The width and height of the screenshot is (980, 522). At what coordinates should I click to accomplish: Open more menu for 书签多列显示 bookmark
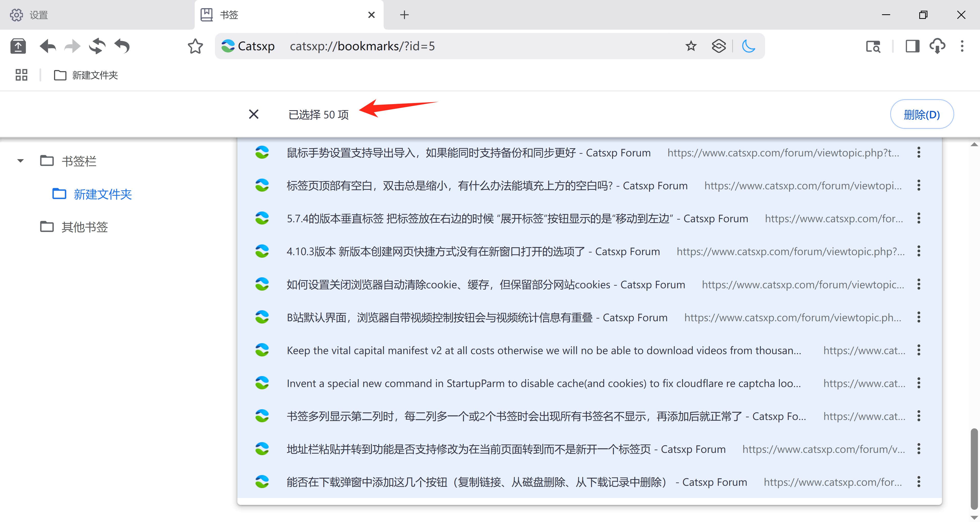[918, 416]
